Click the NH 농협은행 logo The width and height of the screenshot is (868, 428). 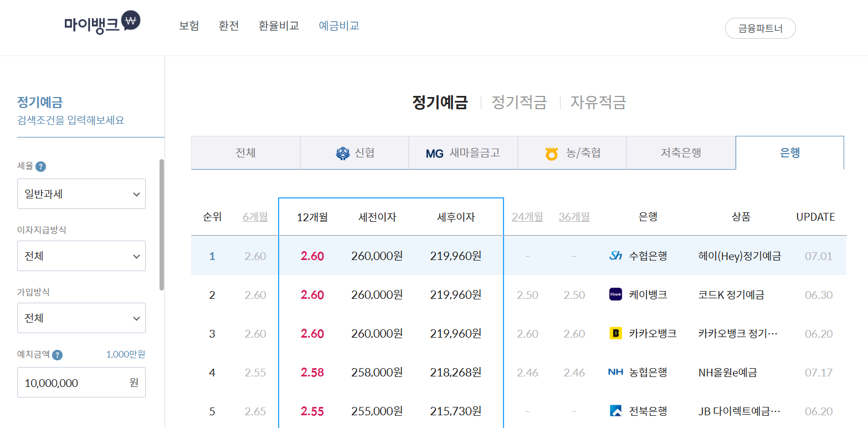click(615, 372)
